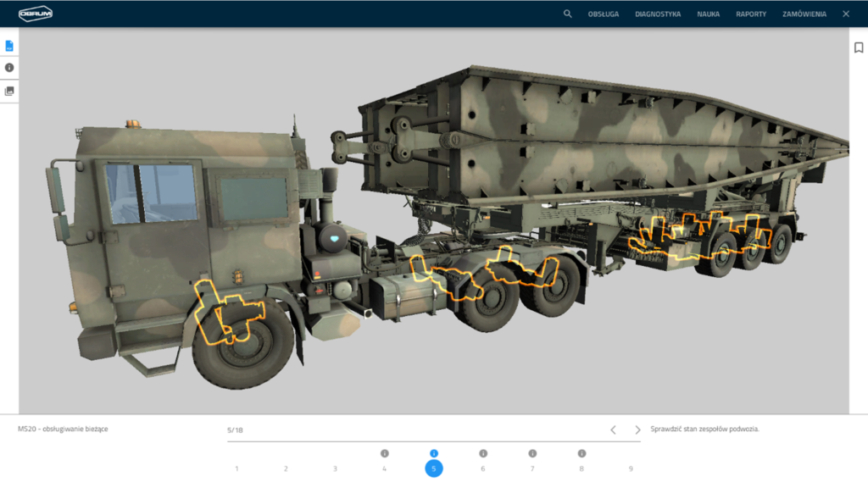Click the 5/18 step counter text
868x488 pixels.
[x=235, y=430]
